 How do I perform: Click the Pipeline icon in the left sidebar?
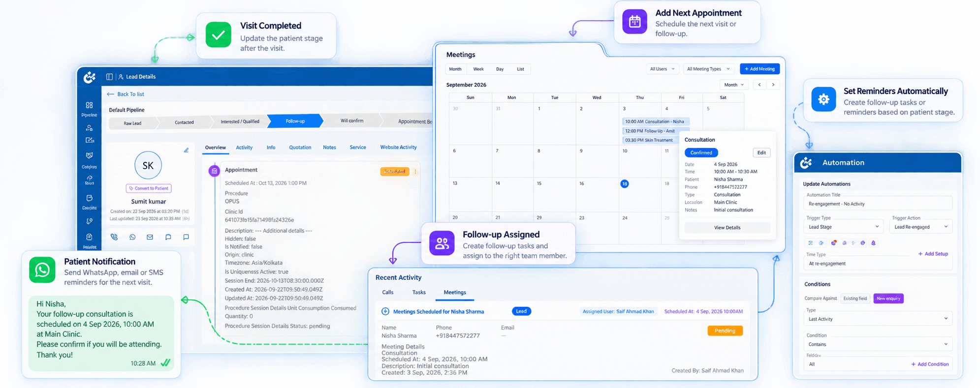pyautogui.click(x=89, y=105)
